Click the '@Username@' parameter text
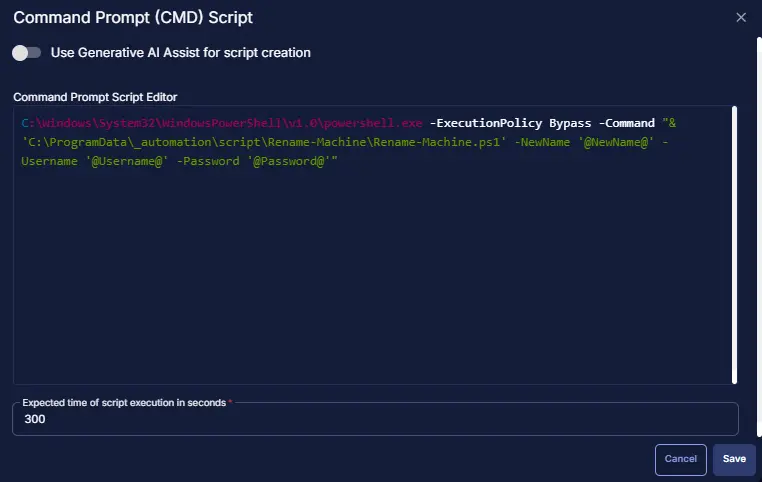The image size is (762, 482). click(127, 161)
